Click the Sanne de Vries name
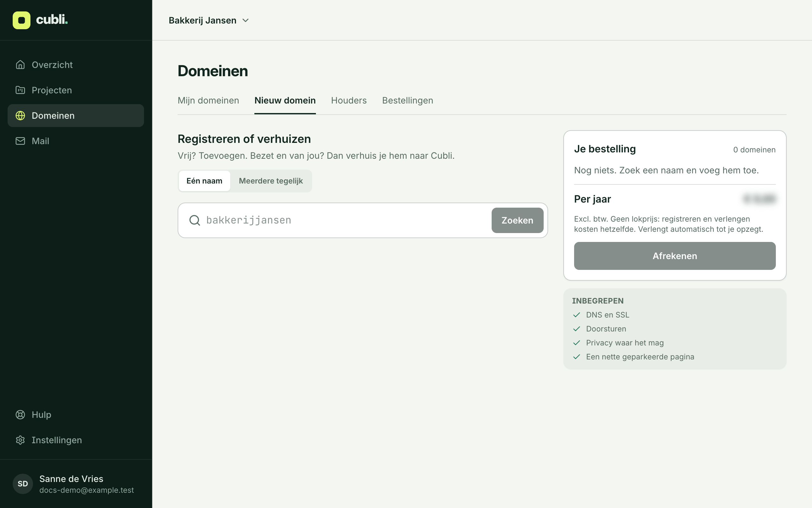Screen dimensions: 812x508 click(71, 479)
